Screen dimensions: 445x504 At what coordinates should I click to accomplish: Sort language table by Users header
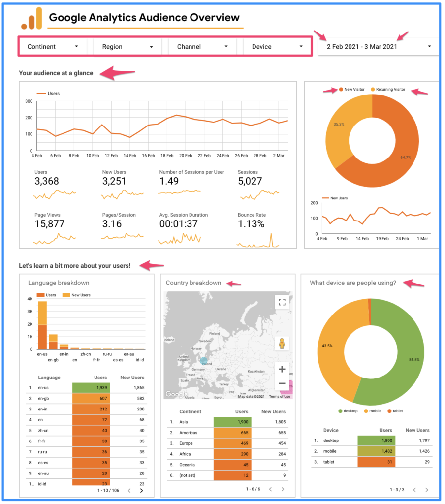pos(100,378)
